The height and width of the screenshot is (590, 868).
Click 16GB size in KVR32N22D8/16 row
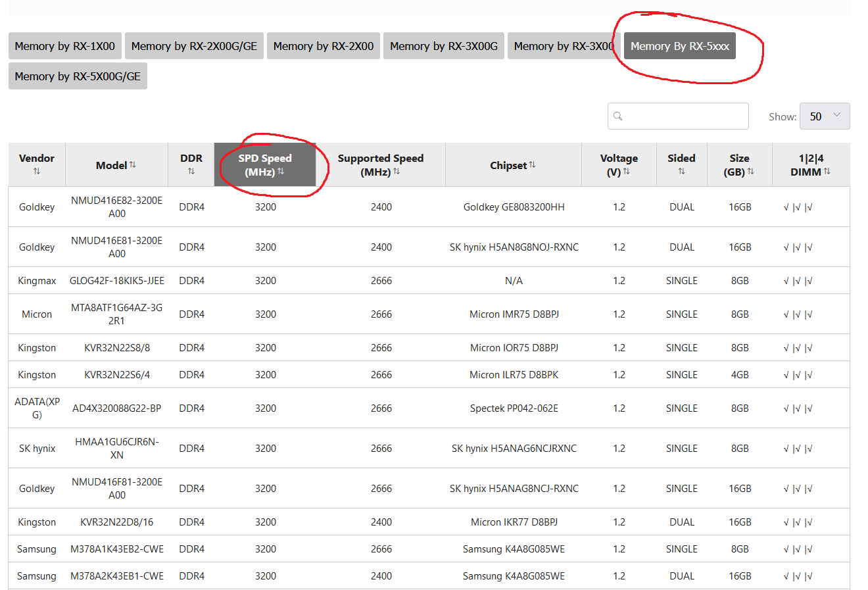tap(740, 522)
